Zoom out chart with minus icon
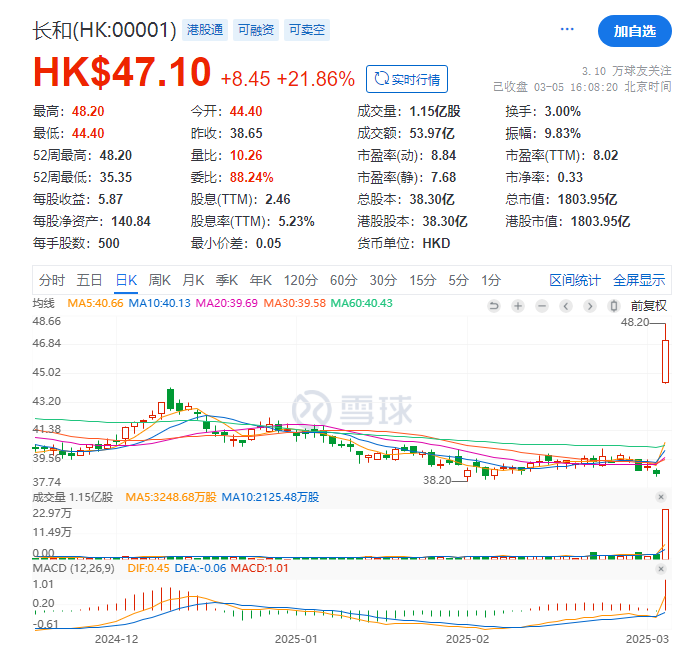The width and height of the screenshot is (677, 654). [x=542, y=306]
